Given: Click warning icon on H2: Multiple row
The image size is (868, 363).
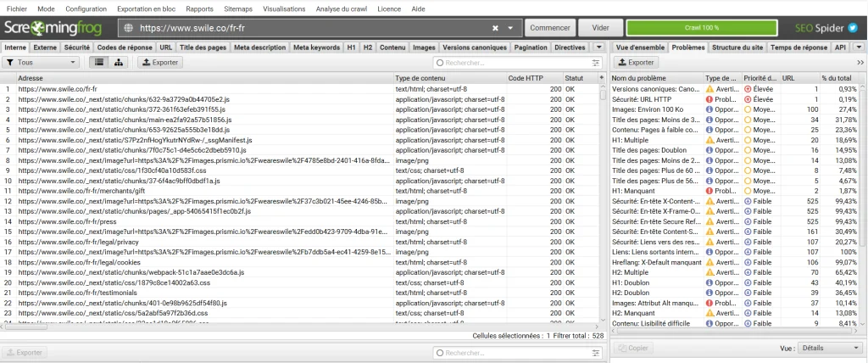Looking at the screenshot, I should 709,272.
